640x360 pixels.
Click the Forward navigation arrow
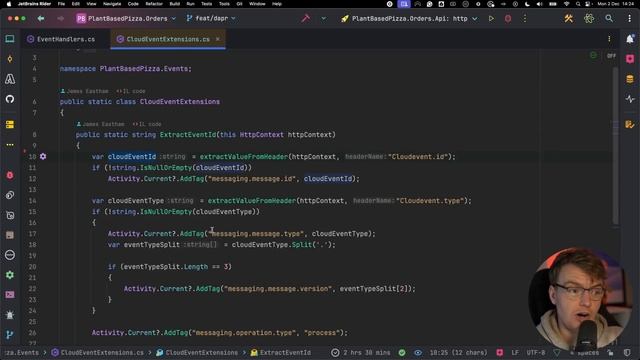click(60, 18)
